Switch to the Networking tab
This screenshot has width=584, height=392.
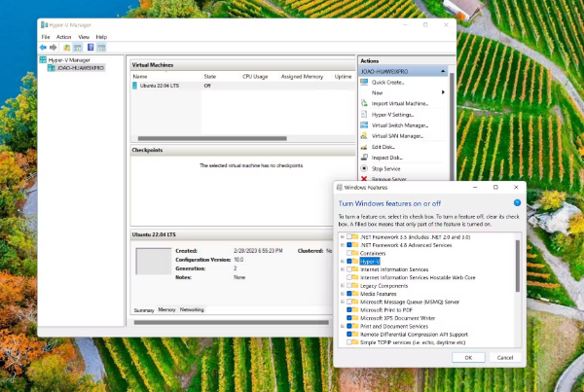click(192, 309)
